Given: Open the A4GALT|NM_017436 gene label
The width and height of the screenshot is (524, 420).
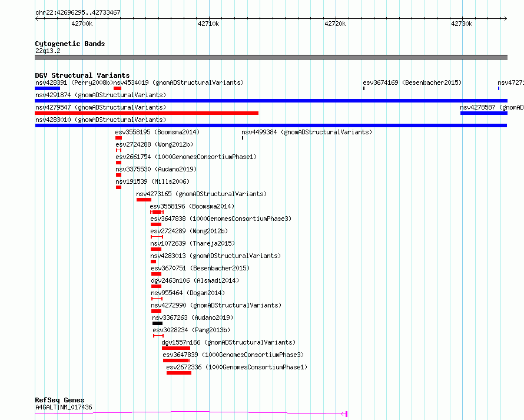Looking at the screenshot, I should click(x=64, y=407).
